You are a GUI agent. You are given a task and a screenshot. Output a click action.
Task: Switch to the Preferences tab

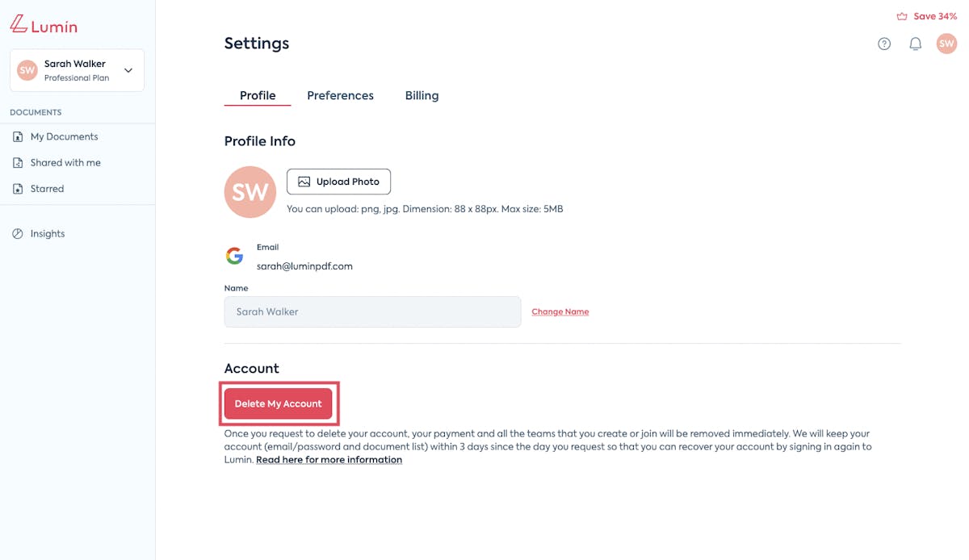tap(340, 95)
